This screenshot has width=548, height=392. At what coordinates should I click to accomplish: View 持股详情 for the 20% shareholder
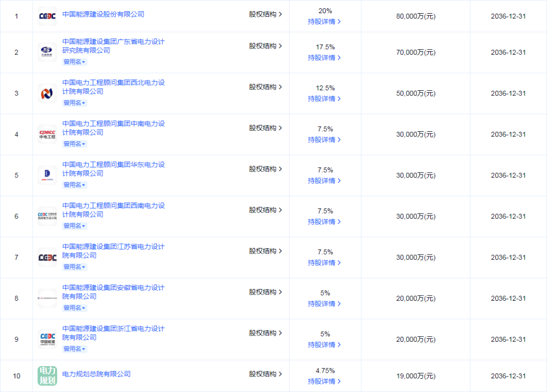pos(324,22)
